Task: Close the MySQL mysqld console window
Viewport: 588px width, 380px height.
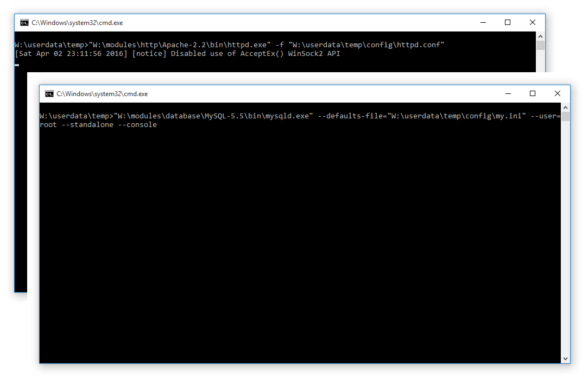Action: click(x=558, y=93)
